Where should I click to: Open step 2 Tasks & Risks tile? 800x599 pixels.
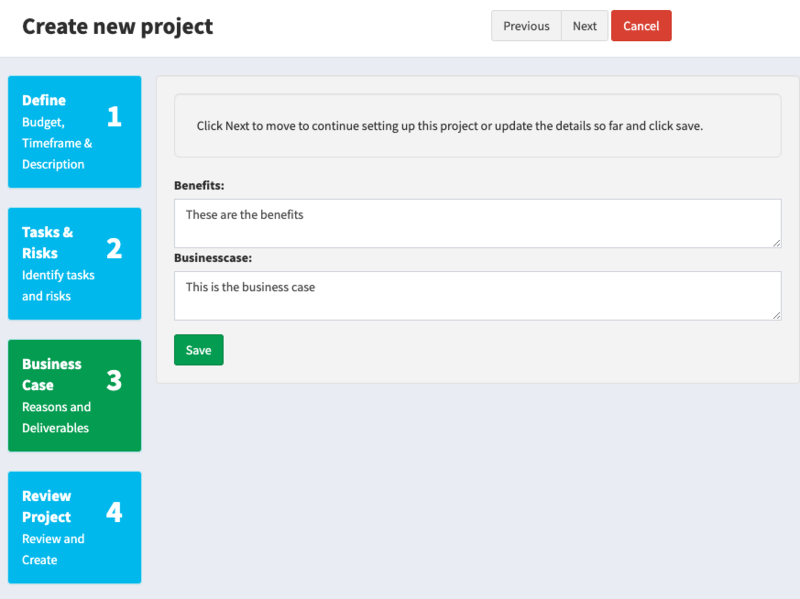[x=74, y=264]
